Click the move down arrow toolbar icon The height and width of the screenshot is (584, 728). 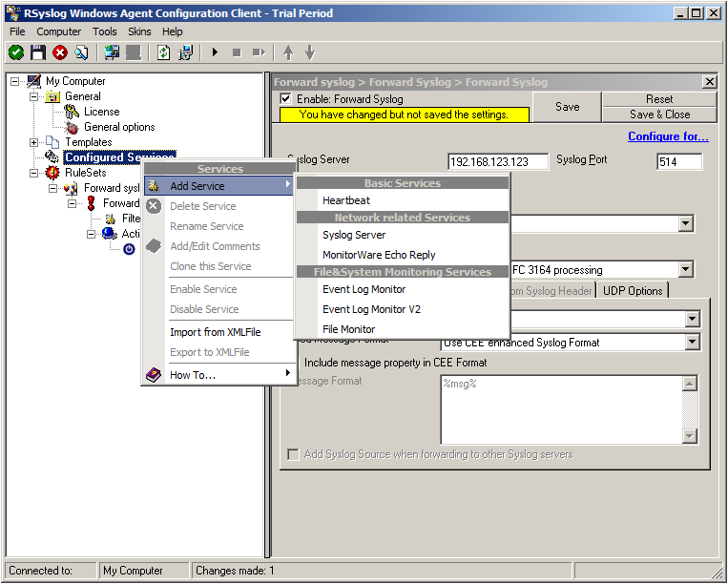click(x=310, y=52)
